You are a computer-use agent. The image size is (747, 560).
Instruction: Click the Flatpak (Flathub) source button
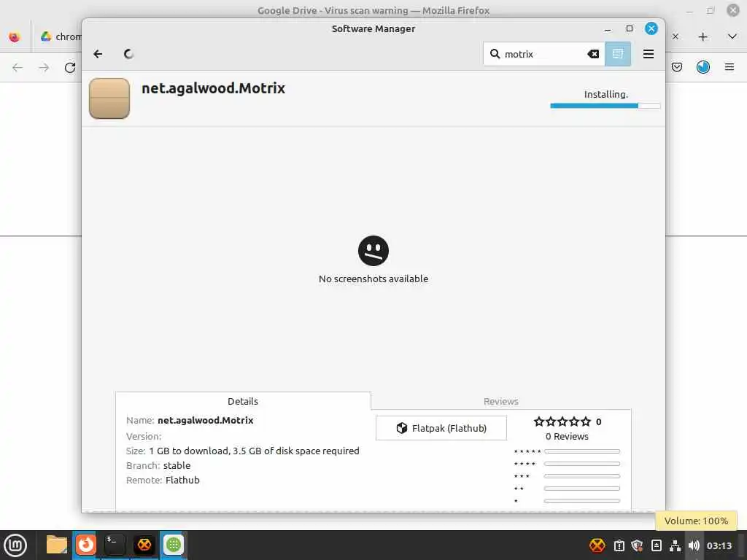(x=441, y=428)
